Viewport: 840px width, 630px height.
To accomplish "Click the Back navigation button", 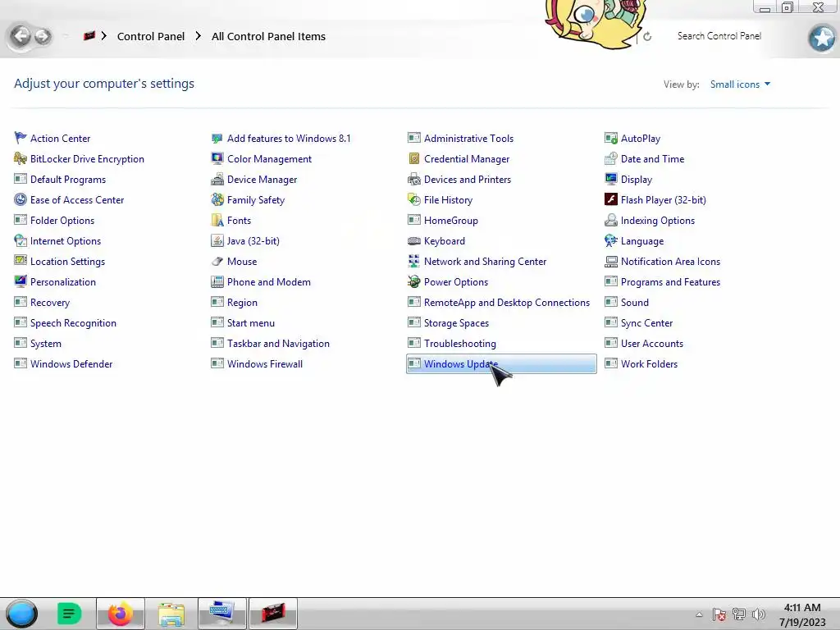I will (x=21, y=36).
